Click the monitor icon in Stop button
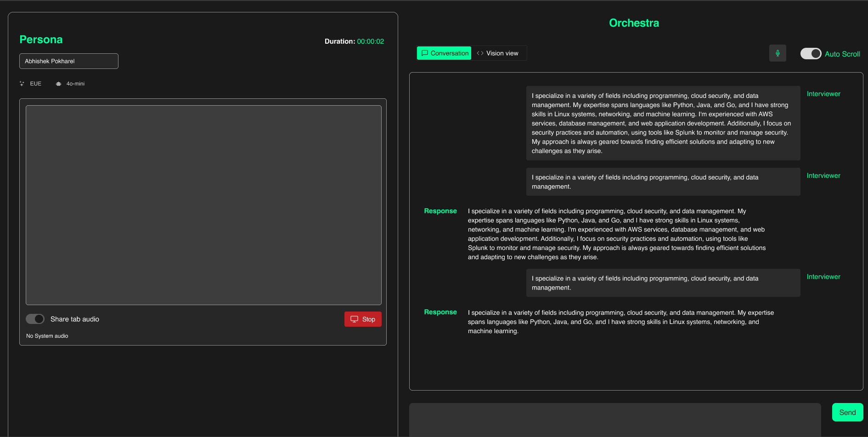 coord(354,319)
